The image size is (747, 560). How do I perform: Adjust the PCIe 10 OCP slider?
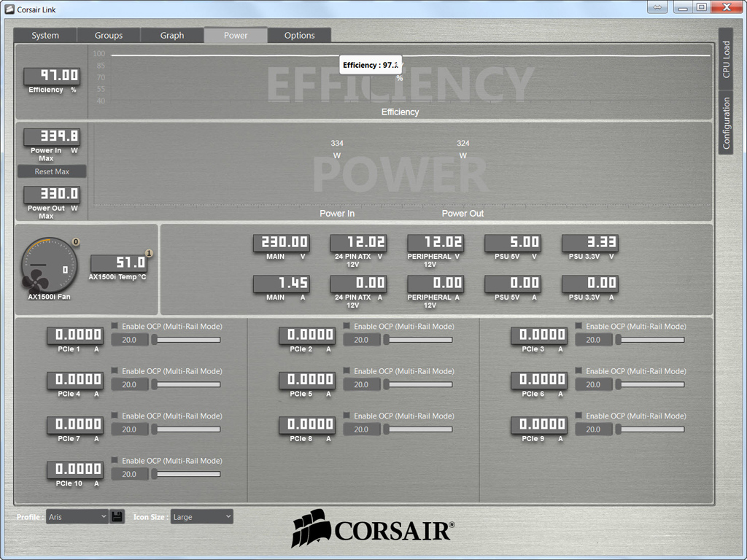tap(186, 474)
